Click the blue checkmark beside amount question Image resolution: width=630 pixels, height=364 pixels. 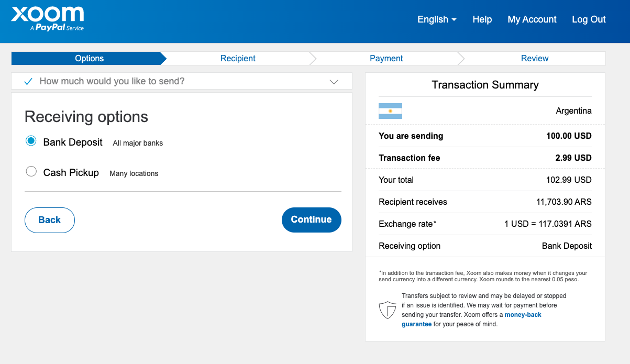tap(28, 81)
